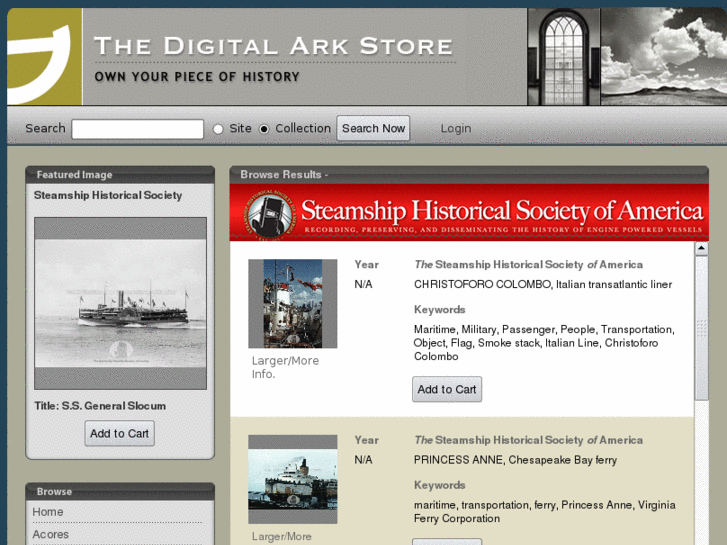
Task: Click the Search Now button
Action: click(x=373, y=128)
